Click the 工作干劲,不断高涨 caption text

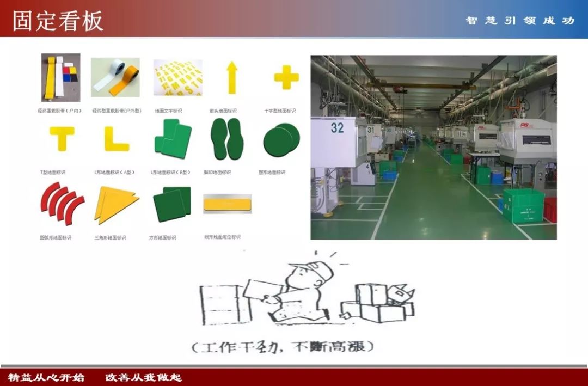point(283,346)
